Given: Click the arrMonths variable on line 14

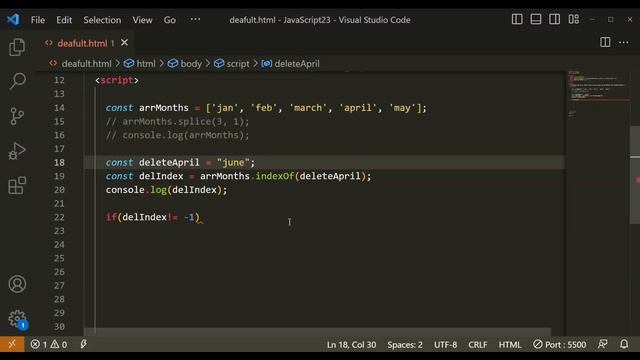Looking at the screenshot, I should (x=164, y=108).
